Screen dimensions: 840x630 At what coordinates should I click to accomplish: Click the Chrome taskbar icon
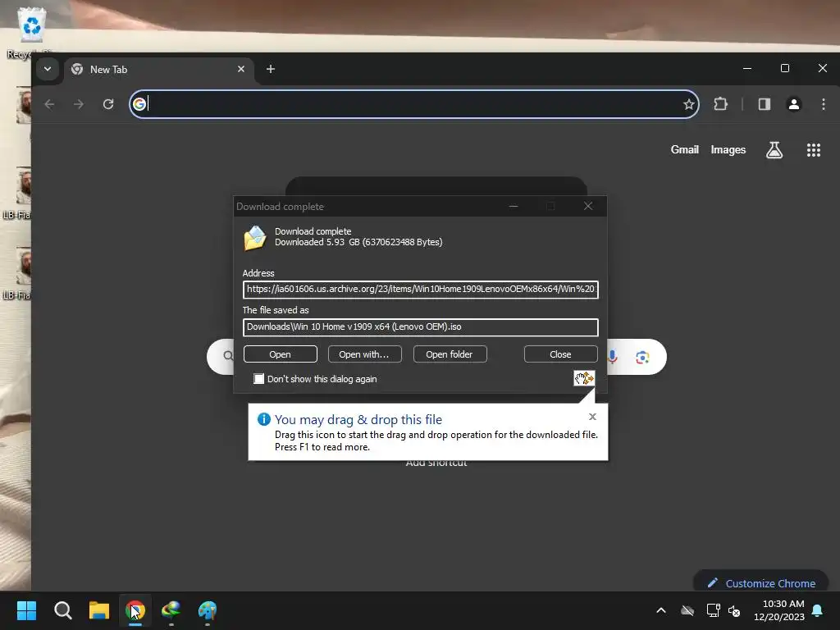(x=135, y=610)
